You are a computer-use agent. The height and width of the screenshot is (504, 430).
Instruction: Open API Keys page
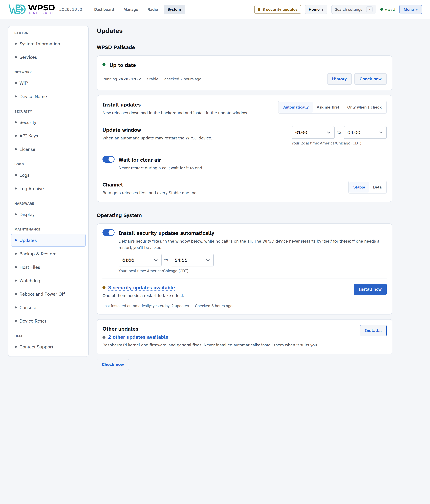point(48,136)
